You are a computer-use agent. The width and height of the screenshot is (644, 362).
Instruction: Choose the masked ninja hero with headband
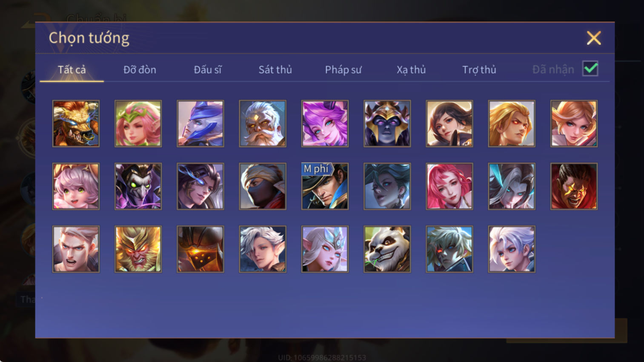point(263,186)
